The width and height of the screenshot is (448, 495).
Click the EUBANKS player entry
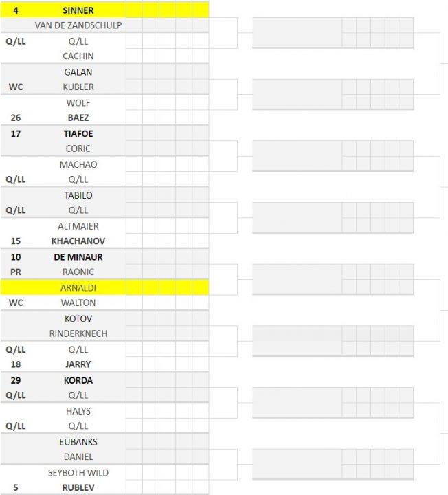coord(78,442)
